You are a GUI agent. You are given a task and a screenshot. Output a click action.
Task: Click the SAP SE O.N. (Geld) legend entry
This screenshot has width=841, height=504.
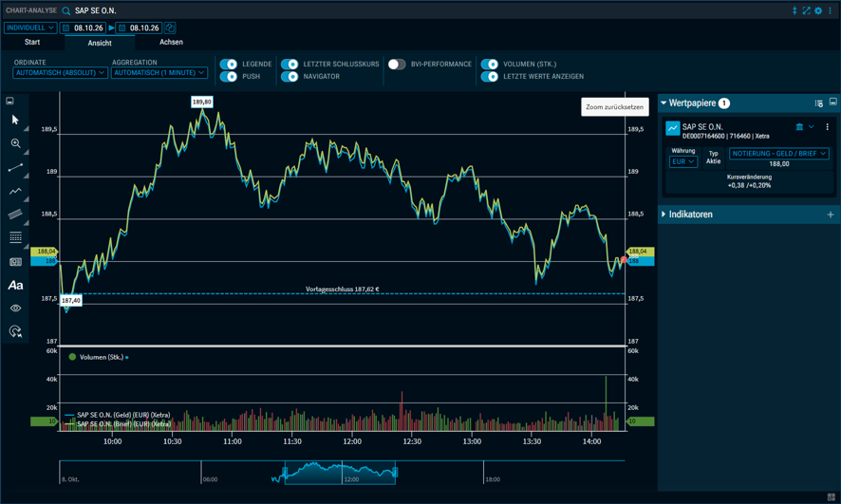click(118, 415)
